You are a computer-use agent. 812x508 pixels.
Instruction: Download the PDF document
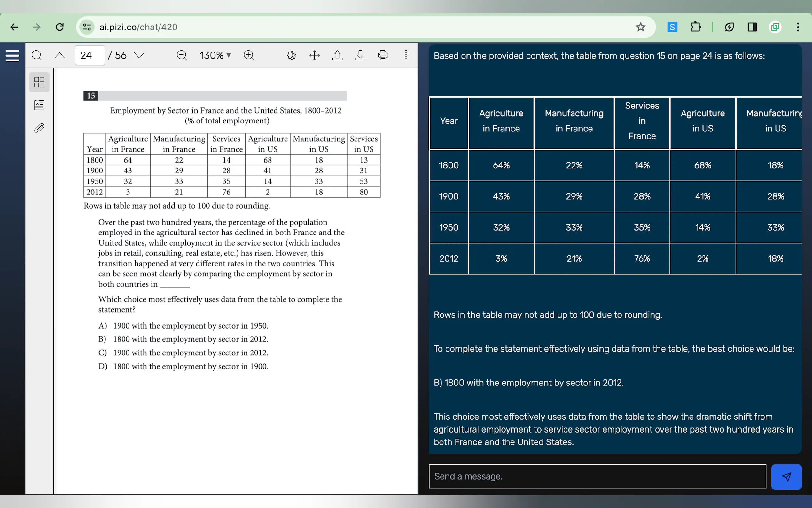pos(360,55)
